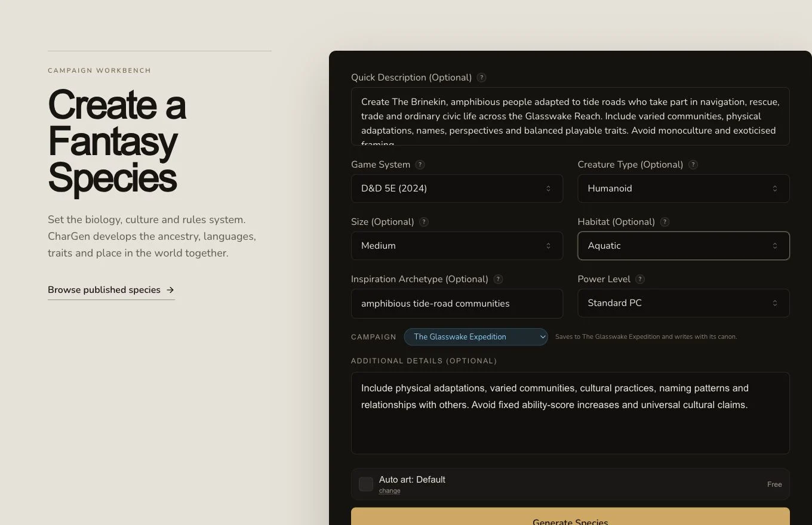
Task: Click help icon beside Habitat label
Action: [665, 222]
